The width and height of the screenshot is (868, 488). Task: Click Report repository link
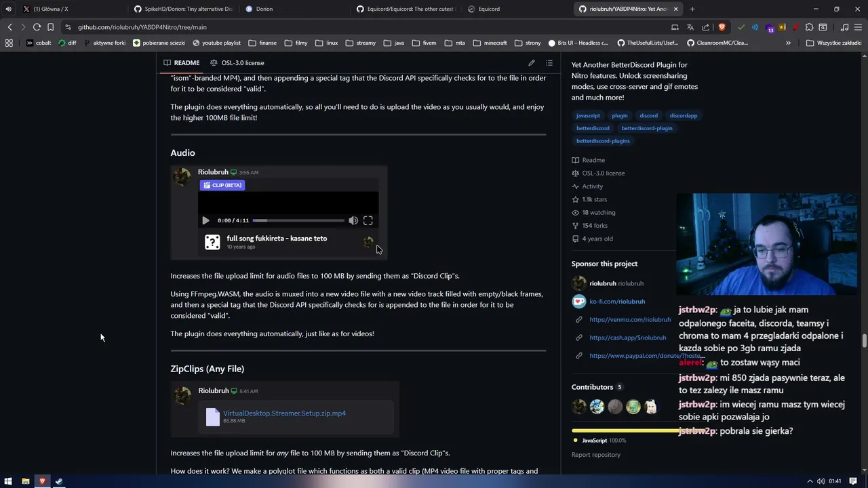click(596, 455)
